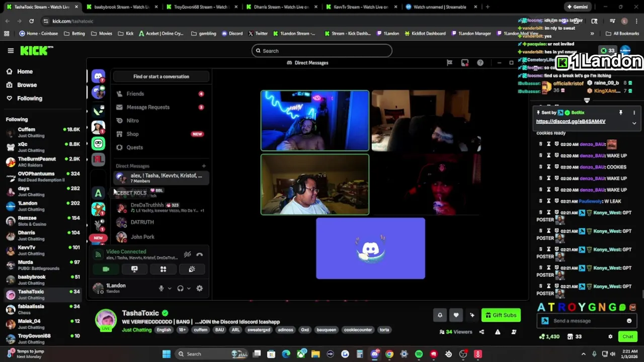The height and width of the screenshot is (362, 644).
Task: Create a new DM with plus icon
Action: pos(204,166)
